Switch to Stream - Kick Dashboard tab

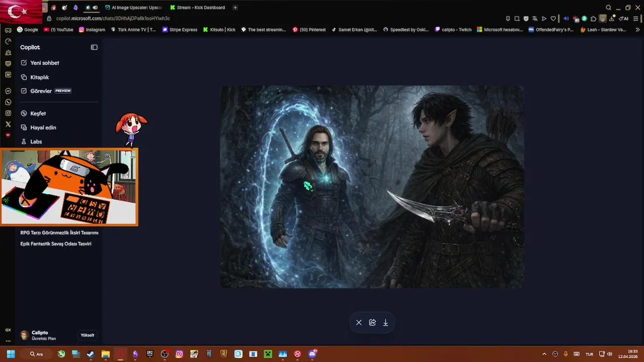pyautogui.click(x=197, y=8)
